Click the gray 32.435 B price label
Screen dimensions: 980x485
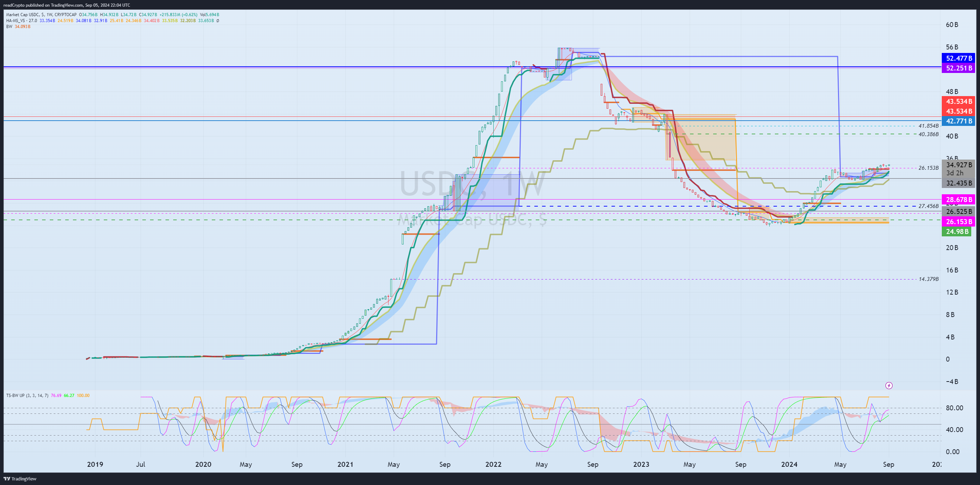[x=958, y=183]
